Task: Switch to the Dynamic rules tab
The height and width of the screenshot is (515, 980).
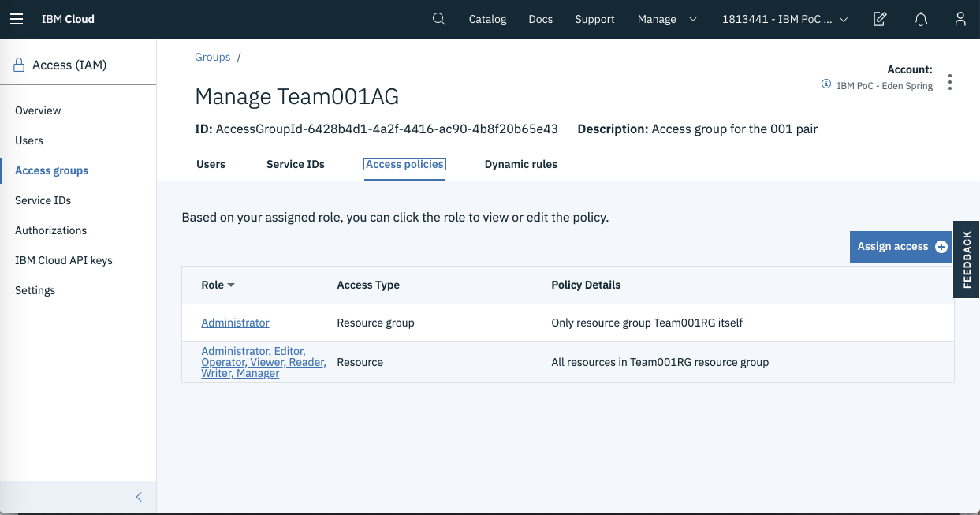Action: pyautogui.click(x=521, y=164)
